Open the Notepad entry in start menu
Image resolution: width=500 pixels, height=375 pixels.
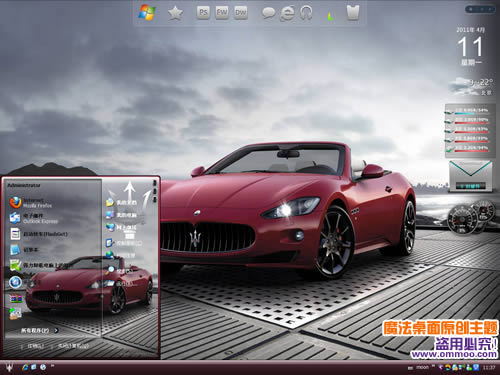24,250
